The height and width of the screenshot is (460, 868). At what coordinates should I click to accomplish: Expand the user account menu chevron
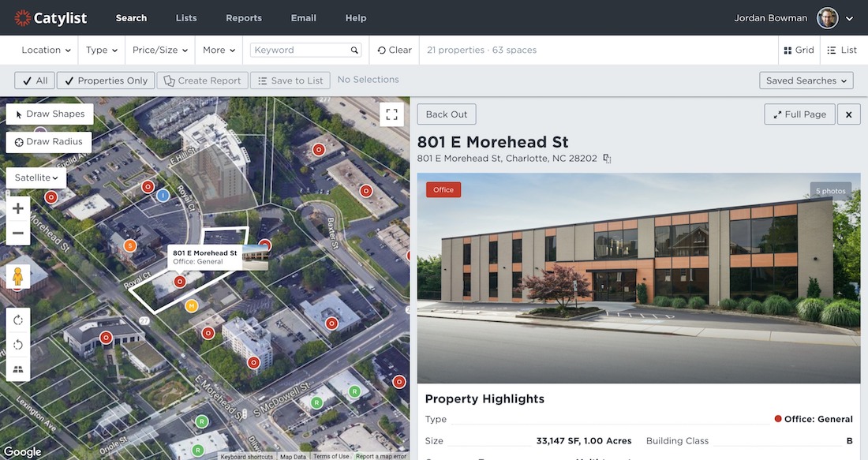tap(849, 19)
